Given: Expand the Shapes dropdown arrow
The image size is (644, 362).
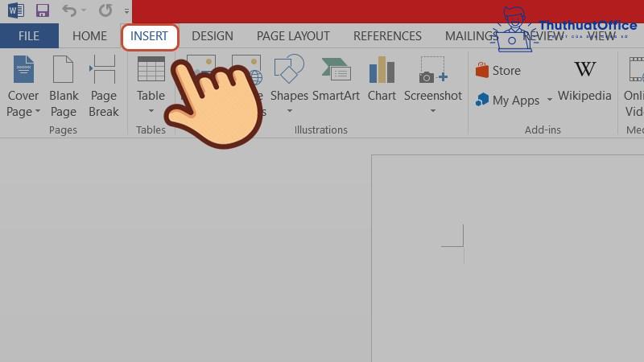Looking at the screenshot, I should coord(290,111).
